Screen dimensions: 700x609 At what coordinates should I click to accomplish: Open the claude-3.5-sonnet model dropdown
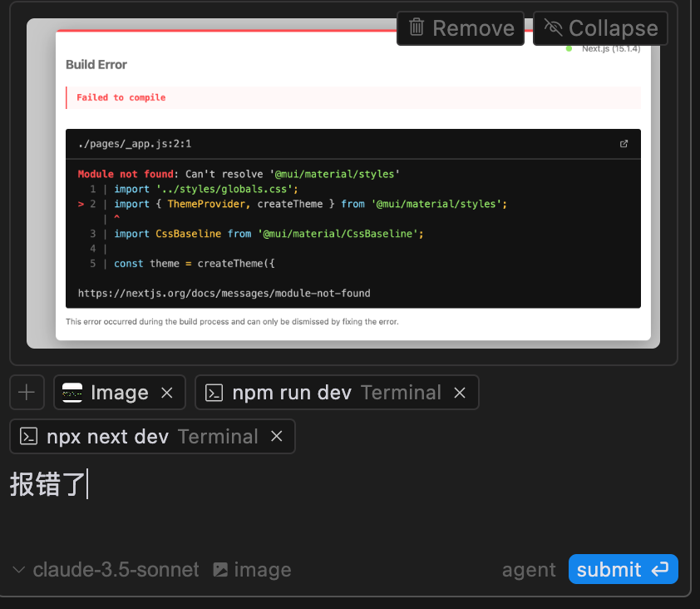click(x=116, y=570)
